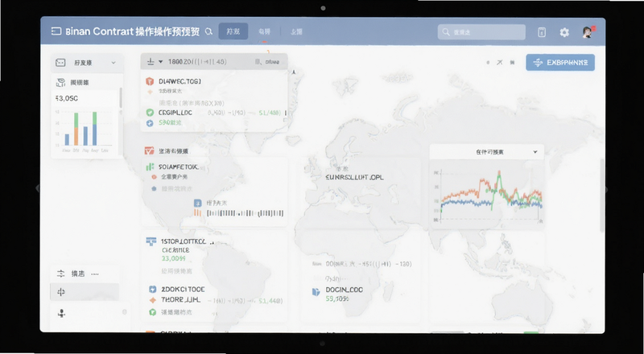Screen dimensions: 644x354
Task: Click the right edge page scrollbar
Action: (601, 195)
